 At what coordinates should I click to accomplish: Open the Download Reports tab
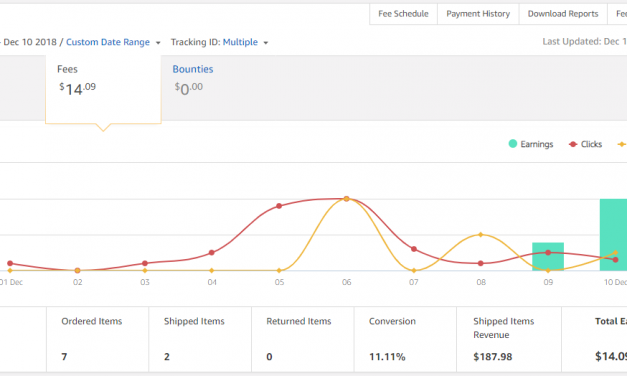563,14
